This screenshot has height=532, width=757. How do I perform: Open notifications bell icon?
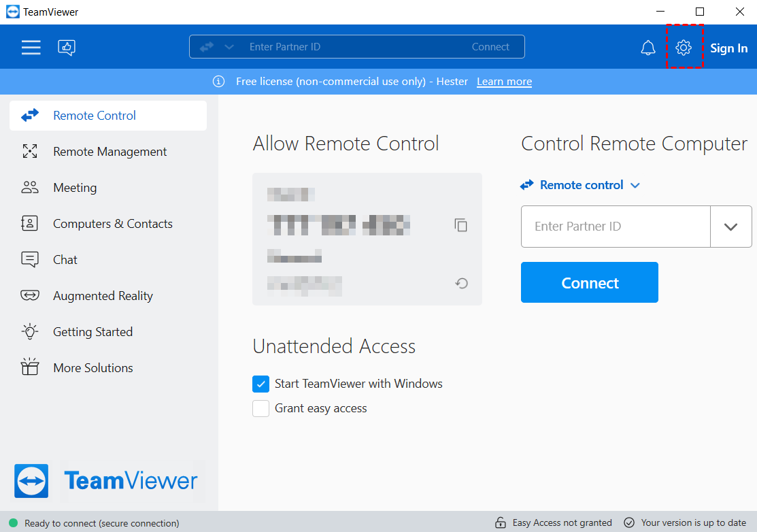[648, 48]
